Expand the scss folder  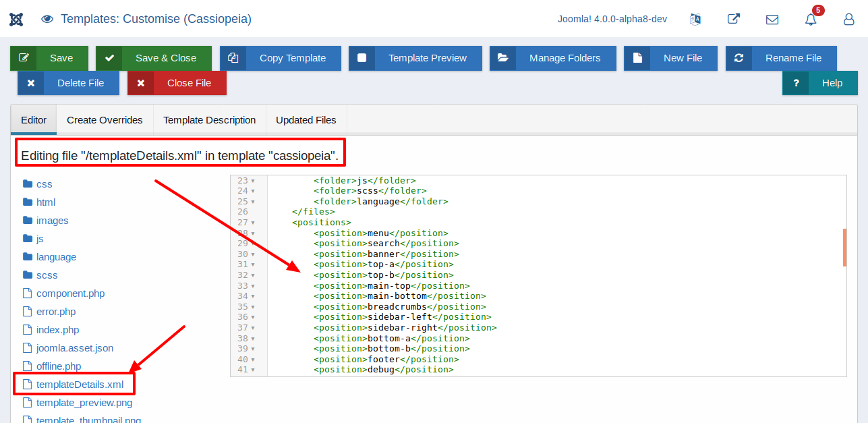(x=47, y=275)
